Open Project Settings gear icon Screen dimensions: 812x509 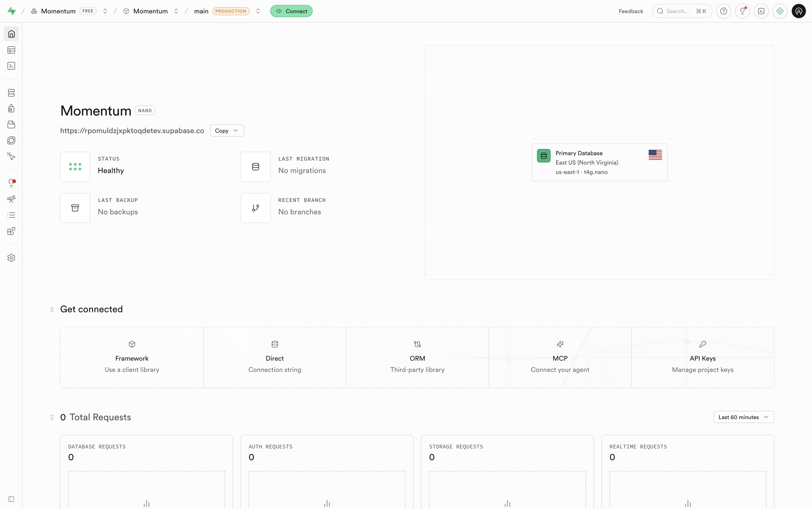(12, 258)
